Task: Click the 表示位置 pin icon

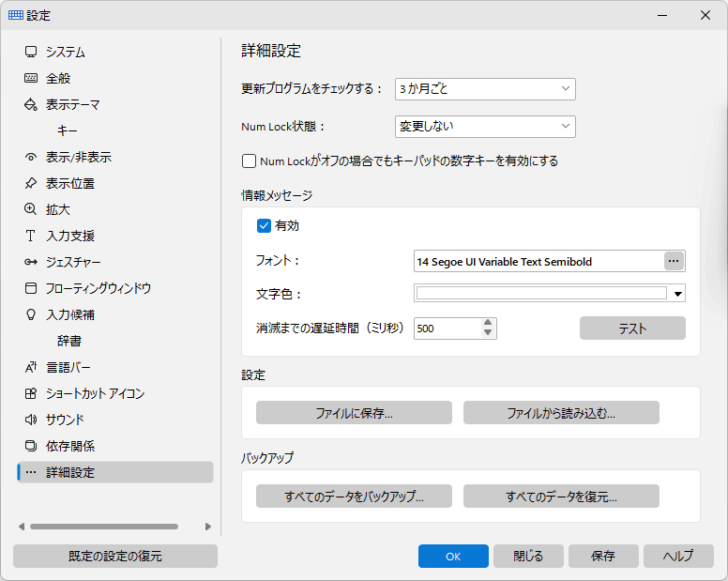Action: 31,183
